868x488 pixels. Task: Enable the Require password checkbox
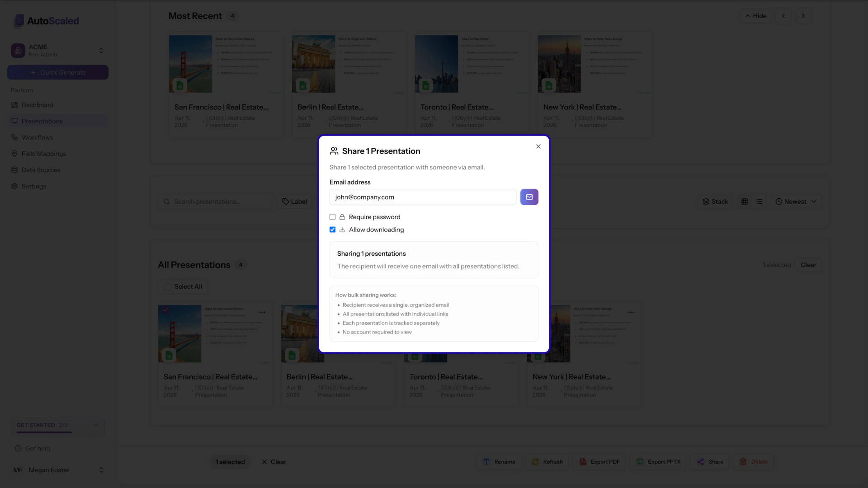tap(333, 217)
